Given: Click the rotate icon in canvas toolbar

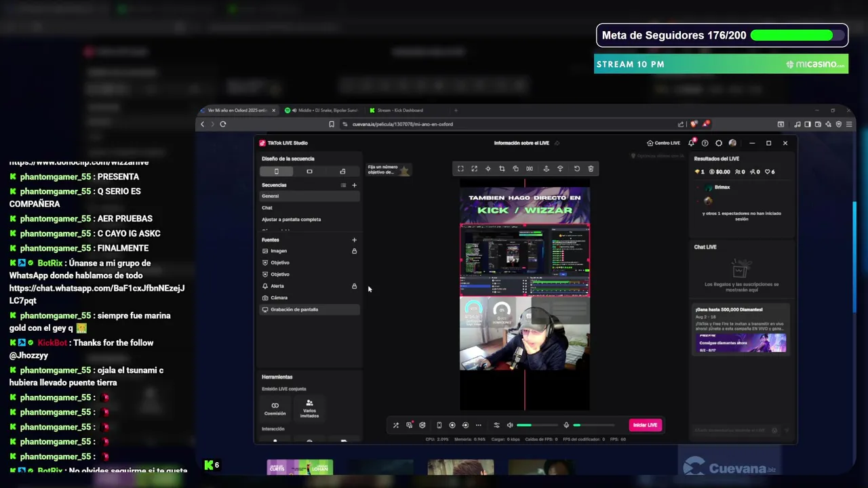Looking at the screenshot, I should click(x=515, y=169).
